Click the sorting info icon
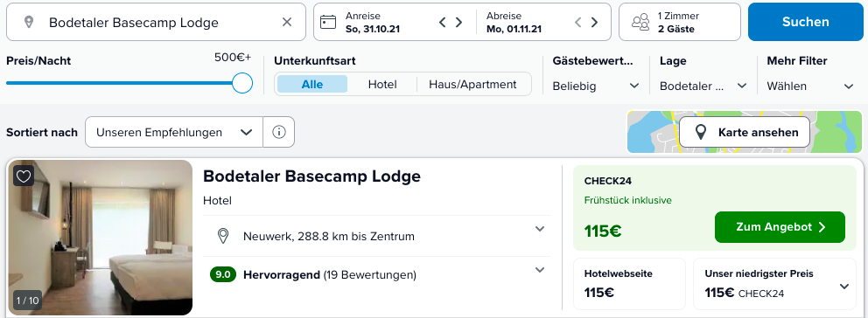This screenshot has width=868, height=318. tap(279, 132)
